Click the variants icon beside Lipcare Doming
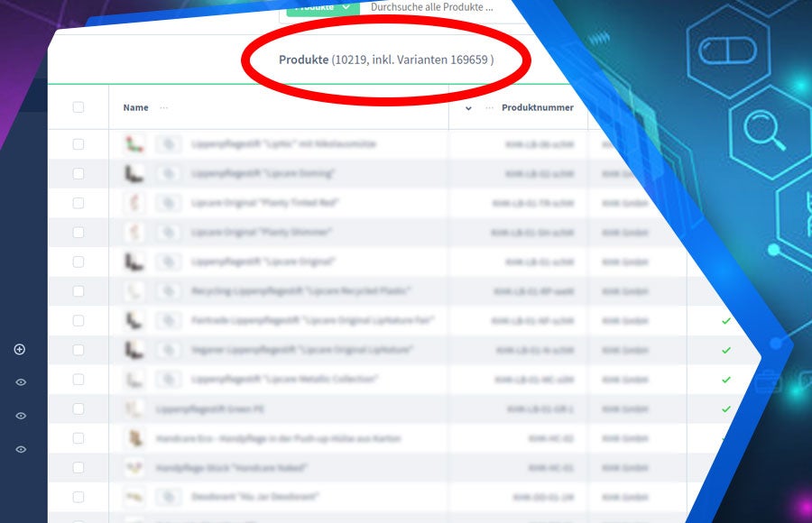This screenshot has width=812, height=523. 169,173
